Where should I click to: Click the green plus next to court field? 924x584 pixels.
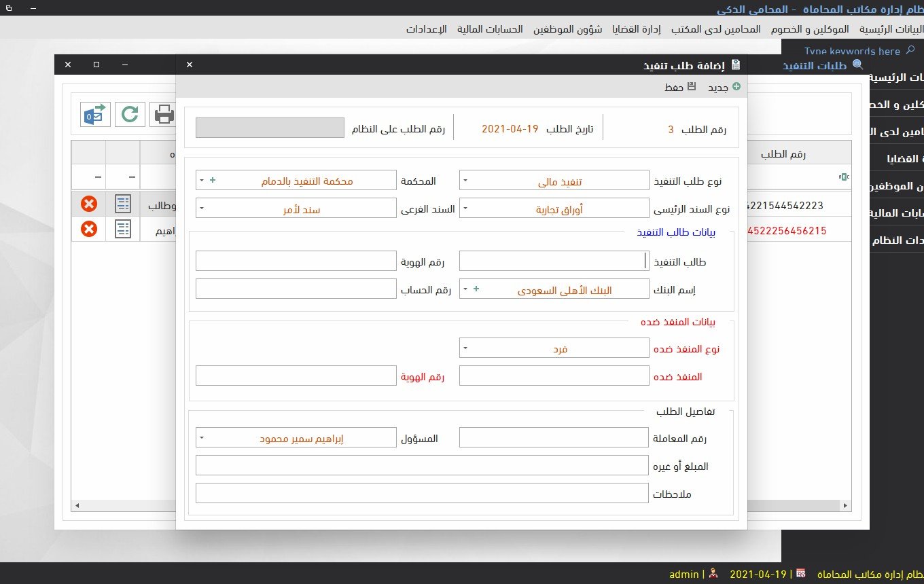coord(213,181)
